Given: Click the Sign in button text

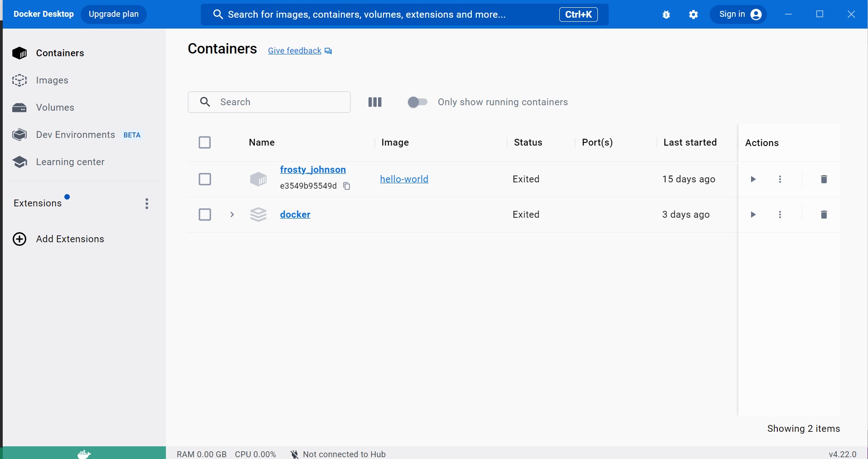Looking at the screenshot, I should [x=732, y=14].
